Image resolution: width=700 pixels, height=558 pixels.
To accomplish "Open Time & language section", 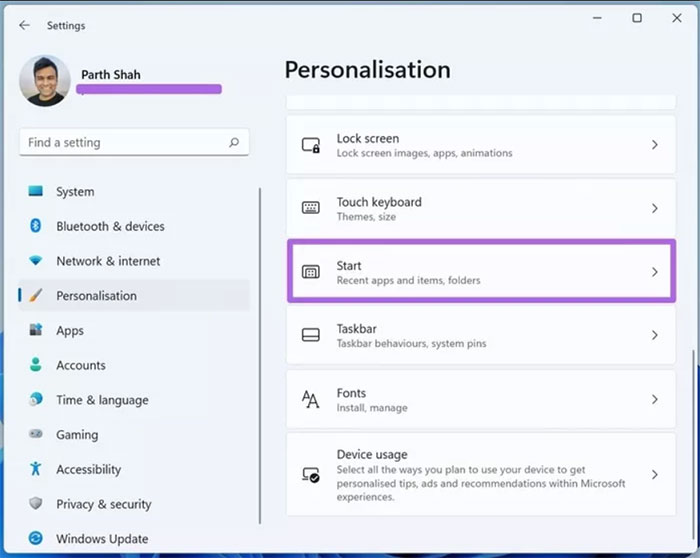I will [101, 400].
